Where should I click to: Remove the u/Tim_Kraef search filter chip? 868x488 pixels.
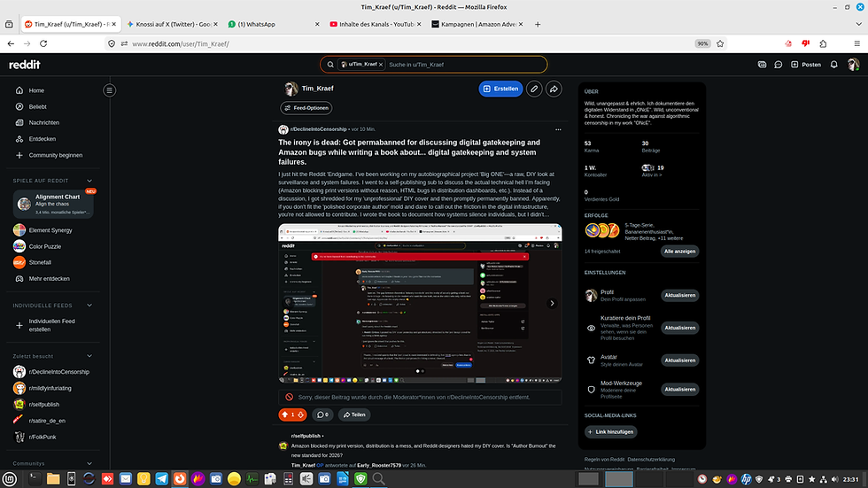pos(381,65)
